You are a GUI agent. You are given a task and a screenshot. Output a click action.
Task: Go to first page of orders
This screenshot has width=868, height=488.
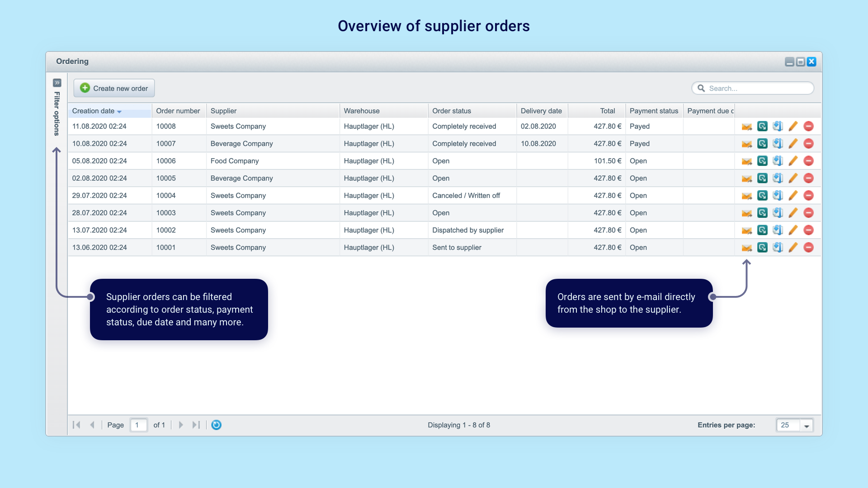click(x=77, y=425)
